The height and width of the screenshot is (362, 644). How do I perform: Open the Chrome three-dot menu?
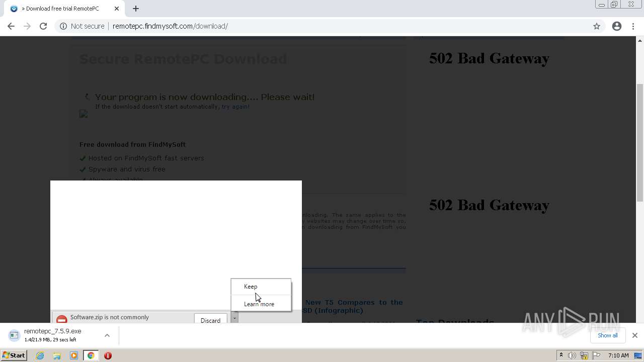(633, 26)
